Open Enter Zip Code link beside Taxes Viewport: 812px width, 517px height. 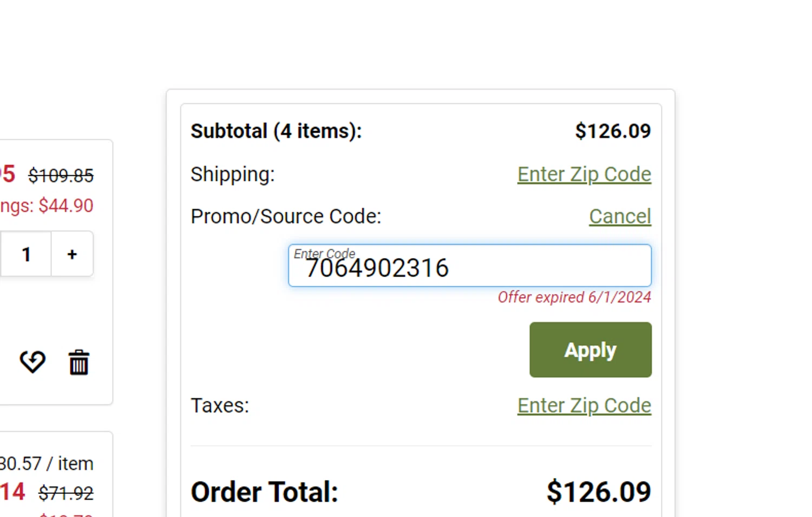[584, 405]
